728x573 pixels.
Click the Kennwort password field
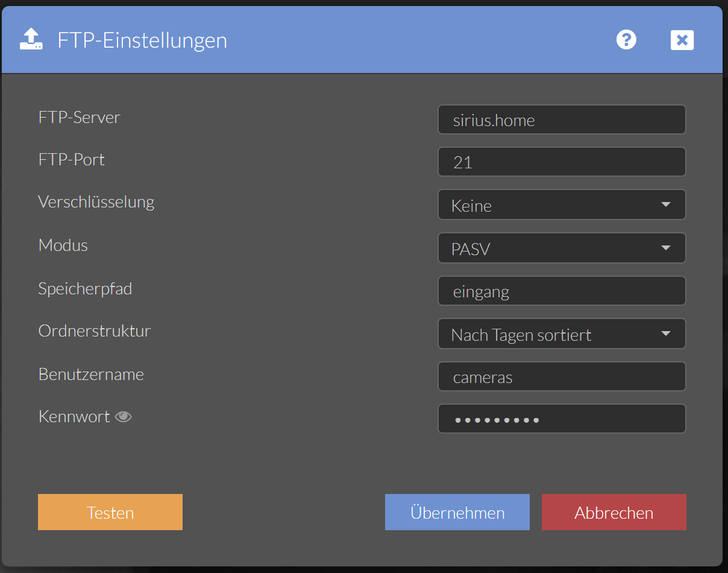point(562,419)
